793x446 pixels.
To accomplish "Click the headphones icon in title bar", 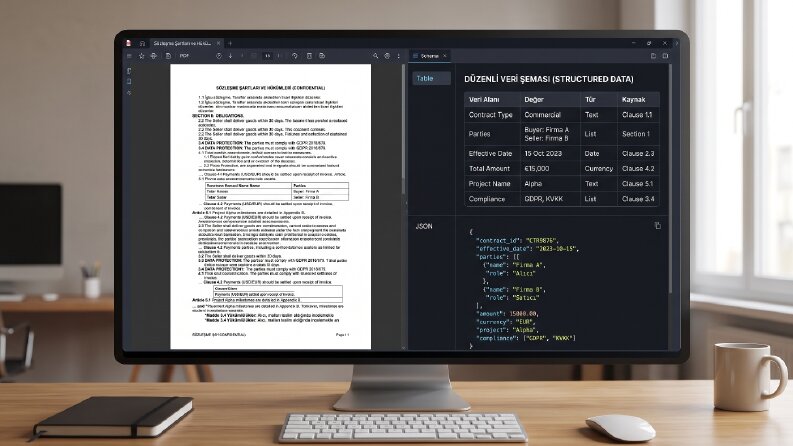I will pyautogui.click(x=142, y=43).
